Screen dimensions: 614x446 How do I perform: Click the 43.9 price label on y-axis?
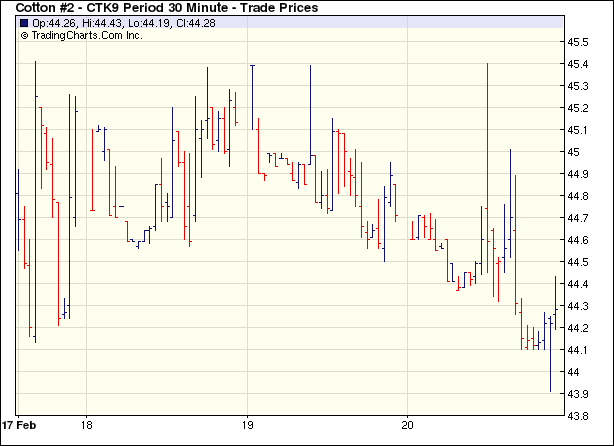point(579,394)
